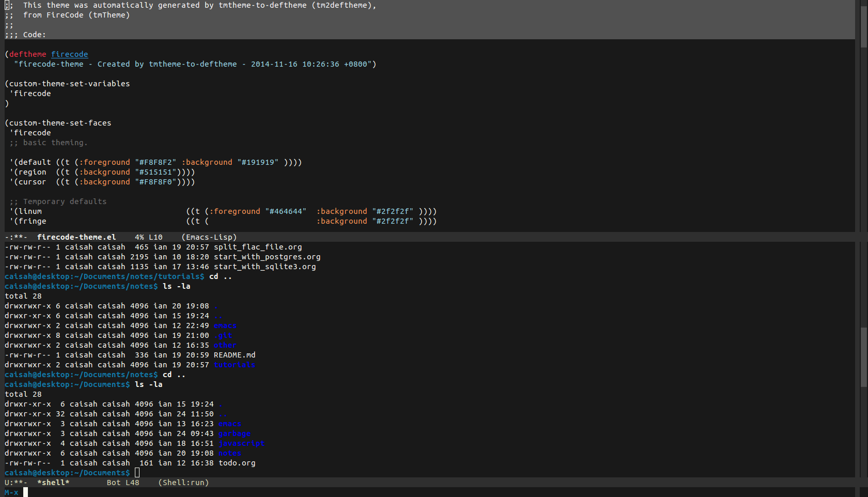The width and height of the screenshot is (868, 497).
Task: Click the '(fringe face entry
Action: [27, 221]
